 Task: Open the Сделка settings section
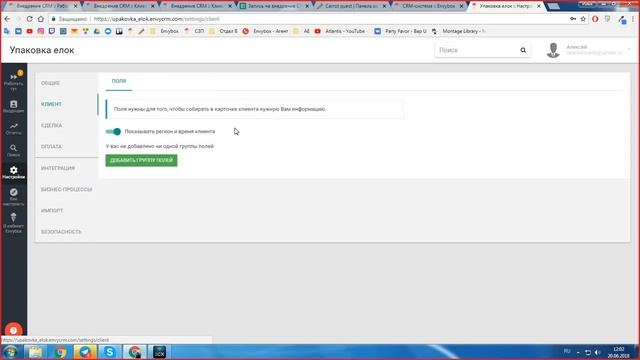[51, 126]
